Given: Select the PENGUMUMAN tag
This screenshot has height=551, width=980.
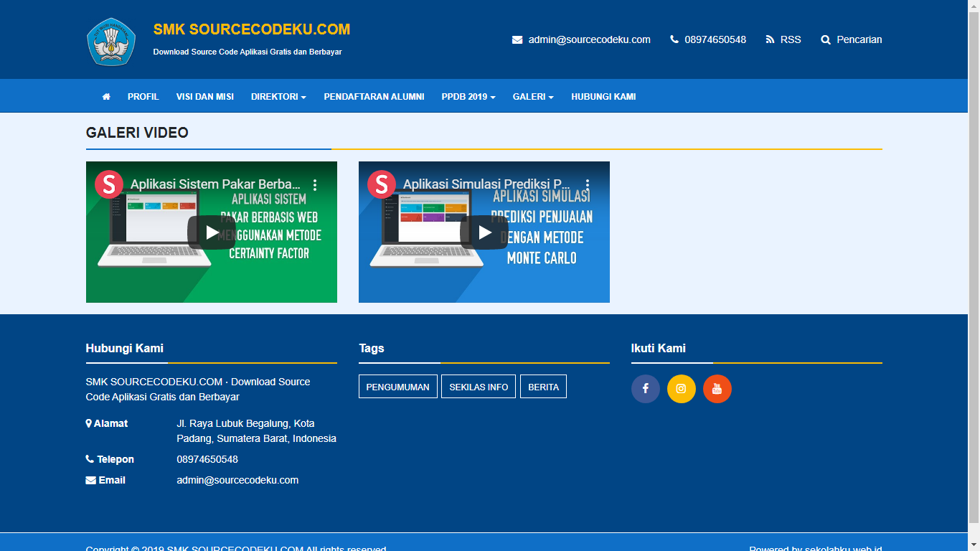Looking at the screenshot, I should pyautogui.click(x=398, y=387).
